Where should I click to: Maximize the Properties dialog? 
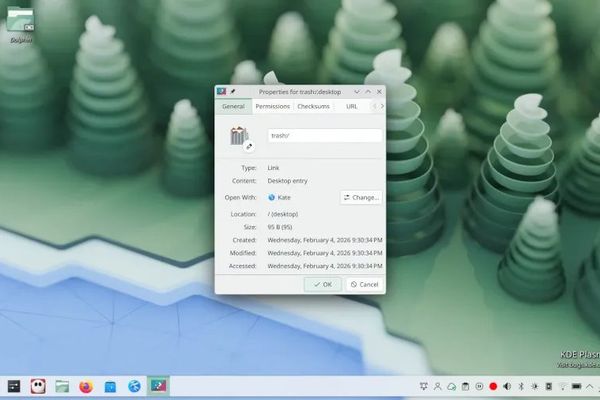click(x=368, y=92)
